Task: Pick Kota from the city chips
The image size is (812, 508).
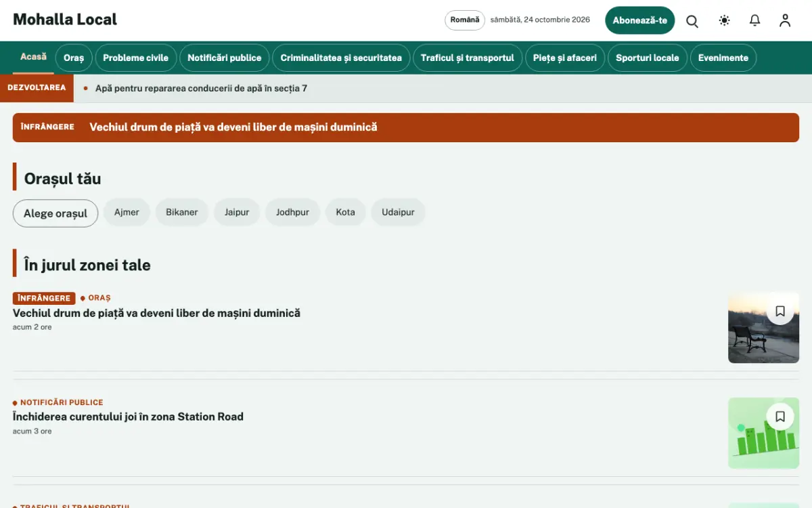Action: 345,212
